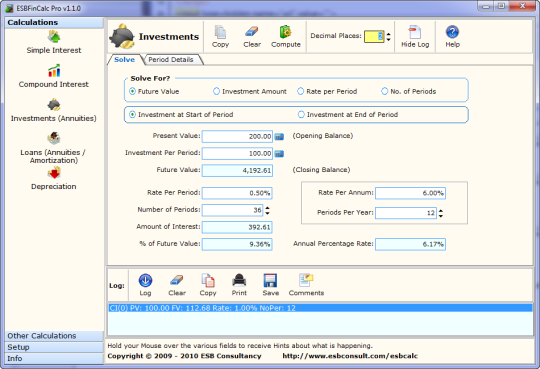Open the esbconsult.com/esbcalc link
Image resolution: width=540 pixels, height=369 pixels.
pyautogui.click(x=350, y=356)
